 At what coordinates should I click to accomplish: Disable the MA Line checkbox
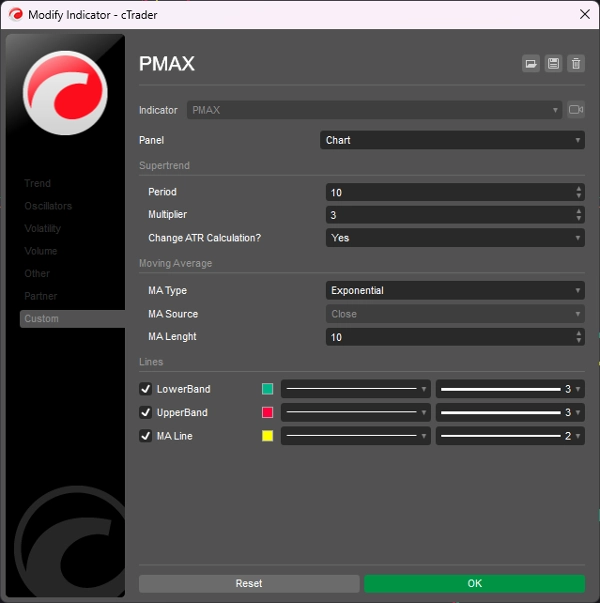[145, 436]
